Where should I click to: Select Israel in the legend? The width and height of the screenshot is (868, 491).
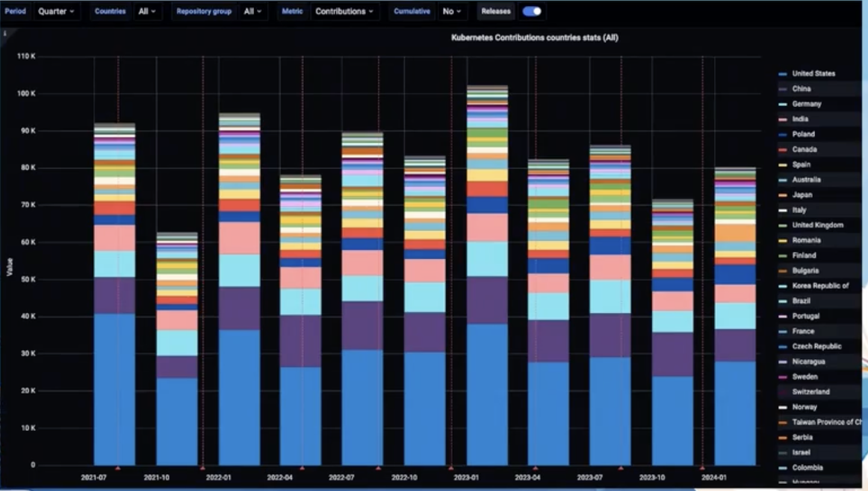click(x=801, y=452)
